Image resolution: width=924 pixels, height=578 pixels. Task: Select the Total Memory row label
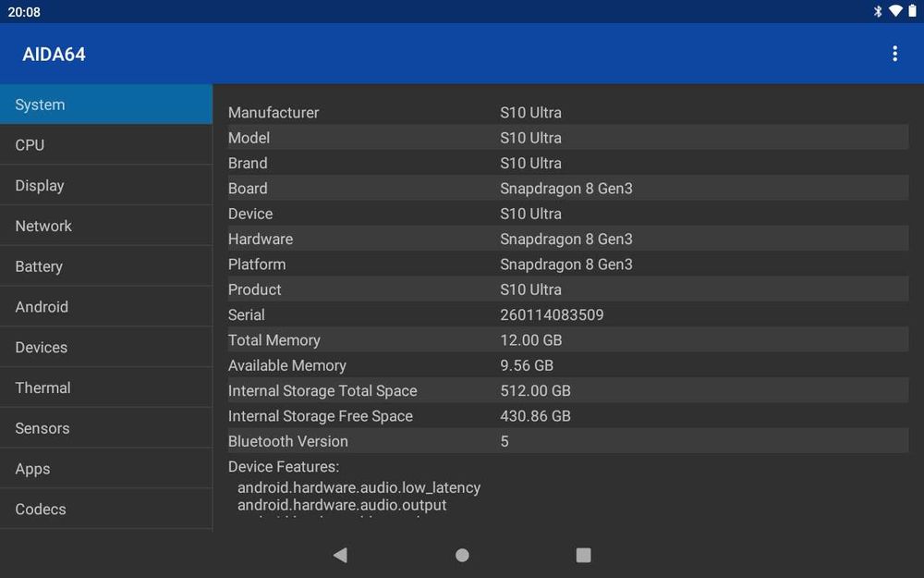[274, 340]
